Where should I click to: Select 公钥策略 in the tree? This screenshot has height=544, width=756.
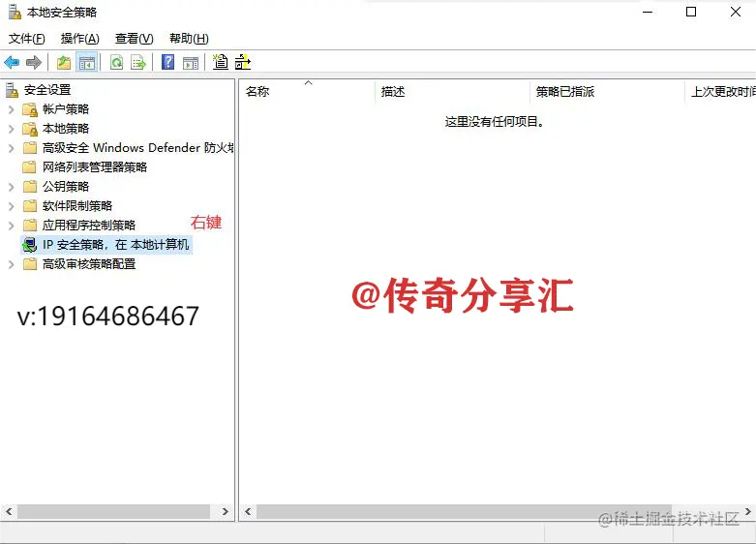coord(66,187)
